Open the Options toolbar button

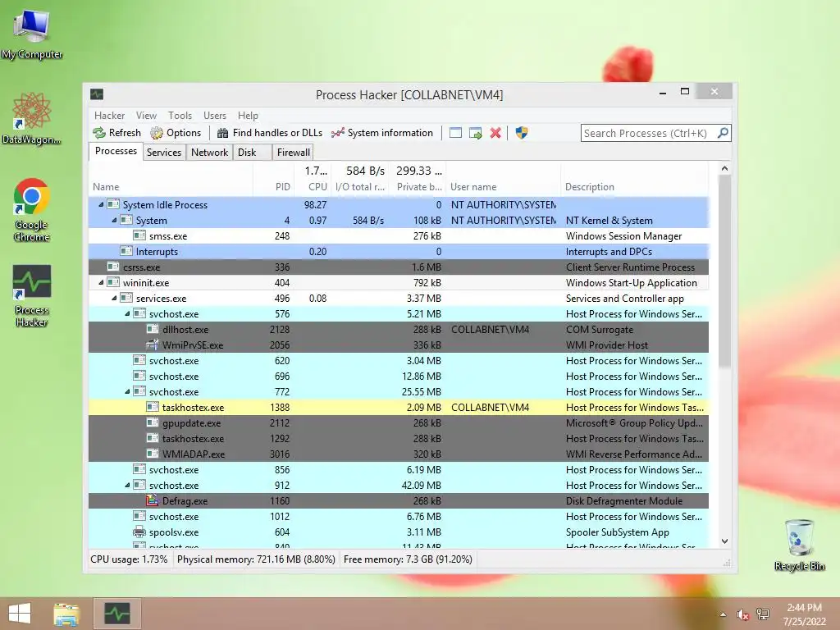point(176,133)
